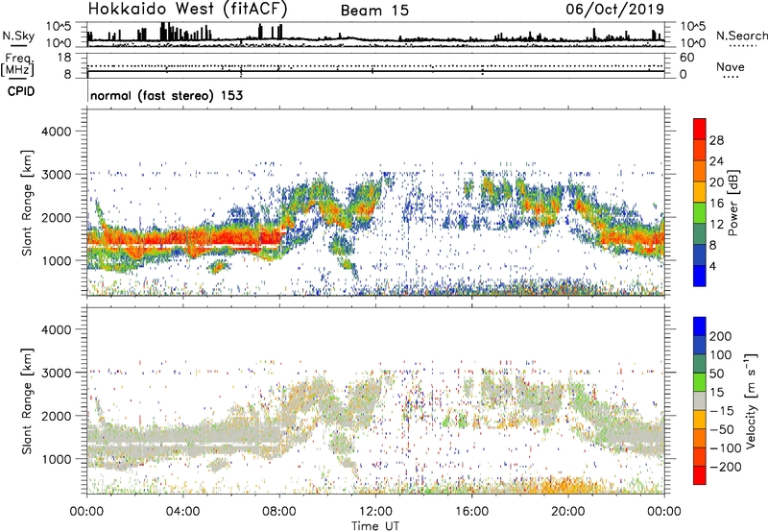
Task: Click the date '06/Oct/2019'
Action: [615, 9]
